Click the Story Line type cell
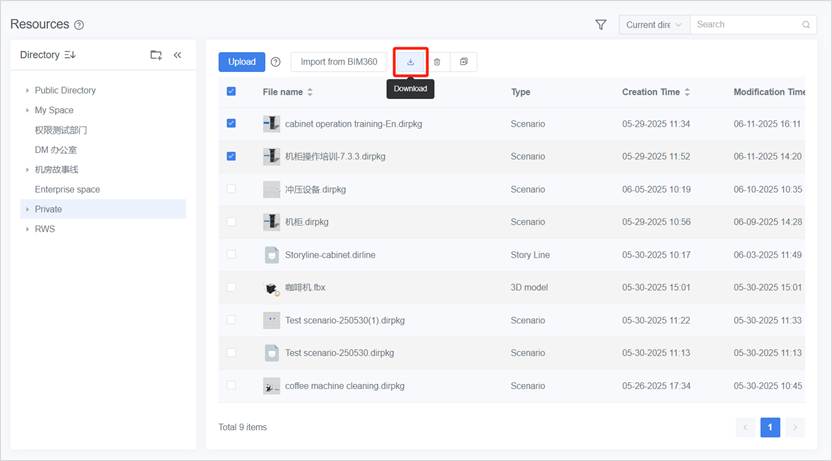Viewport: 832px width, 461px height. pos(530,255)
